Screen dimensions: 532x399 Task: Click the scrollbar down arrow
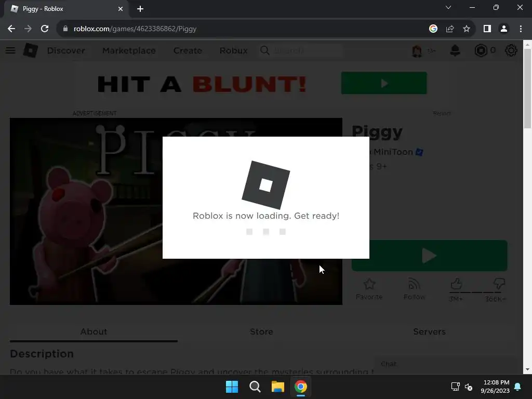click(527, 369)
